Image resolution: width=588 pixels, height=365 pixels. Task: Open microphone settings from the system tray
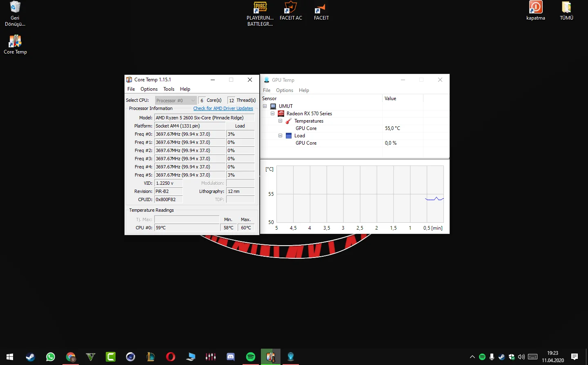coord(492,357)
